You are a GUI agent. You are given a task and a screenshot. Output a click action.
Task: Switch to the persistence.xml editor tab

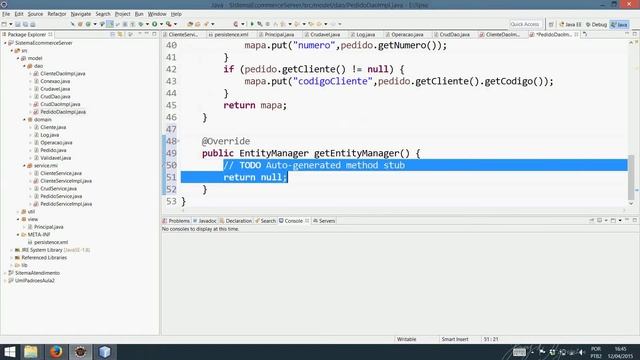click(x=228, y=35)
